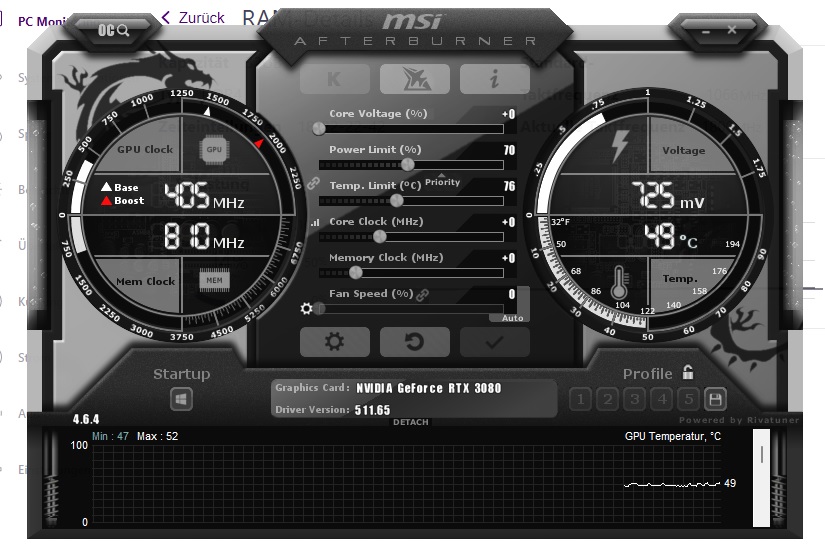The height and width of the screenshot is (554, 825).
Task: Click the thermometer temperature icon
Action: point(619,283)
